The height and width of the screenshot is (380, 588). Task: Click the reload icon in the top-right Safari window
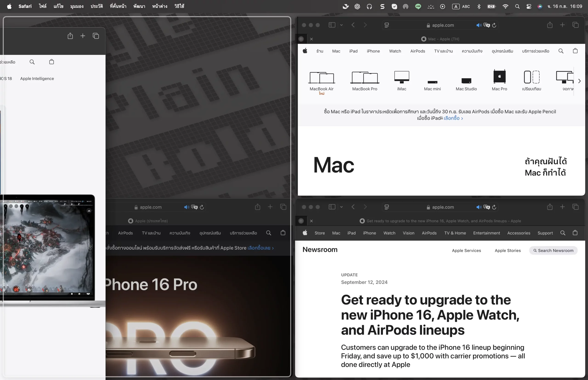(494, 25)
